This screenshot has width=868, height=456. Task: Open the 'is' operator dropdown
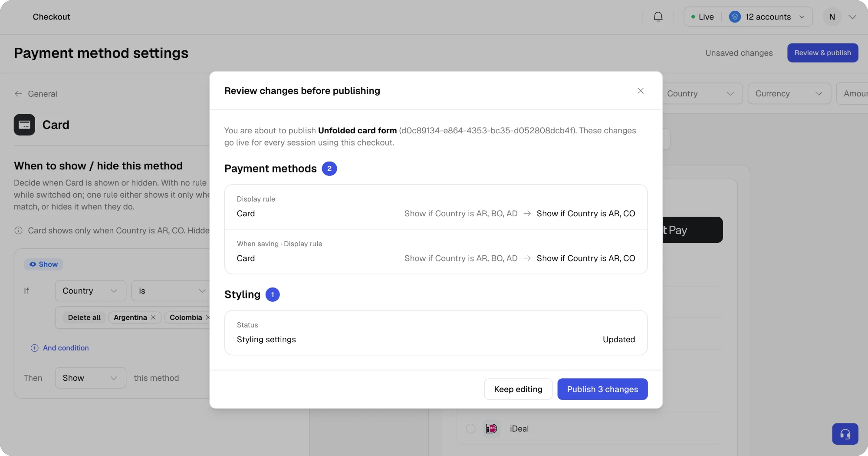coord(171,291)
